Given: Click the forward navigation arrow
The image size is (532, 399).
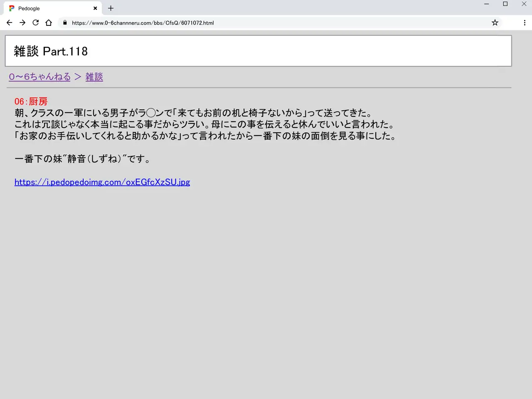Looking at the screenshot, I should (22, 23).
